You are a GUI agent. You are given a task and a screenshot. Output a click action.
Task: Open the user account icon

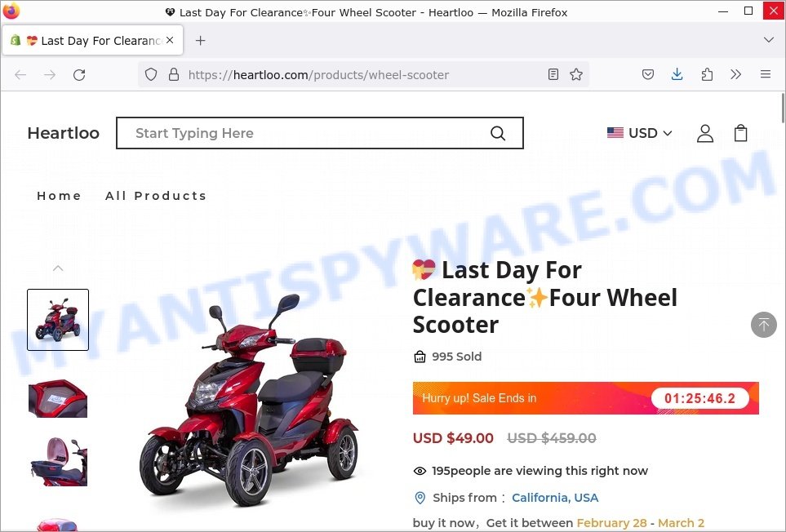705,133
